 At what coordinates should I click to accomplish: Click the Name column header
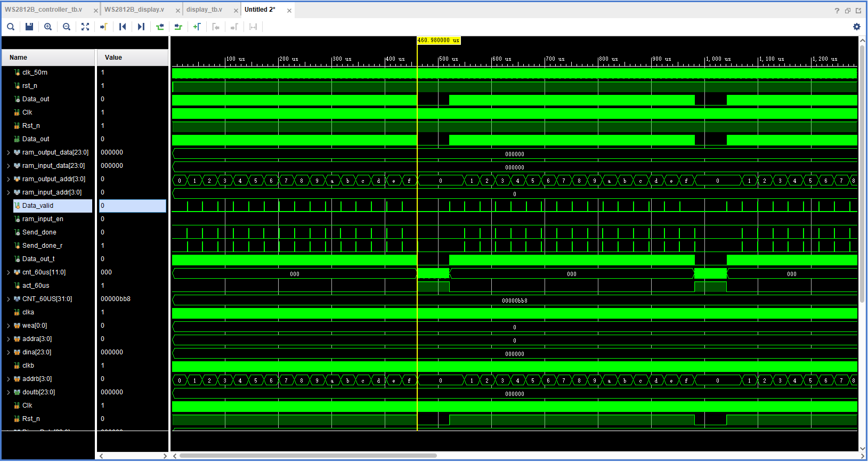[x=48, y=58]
